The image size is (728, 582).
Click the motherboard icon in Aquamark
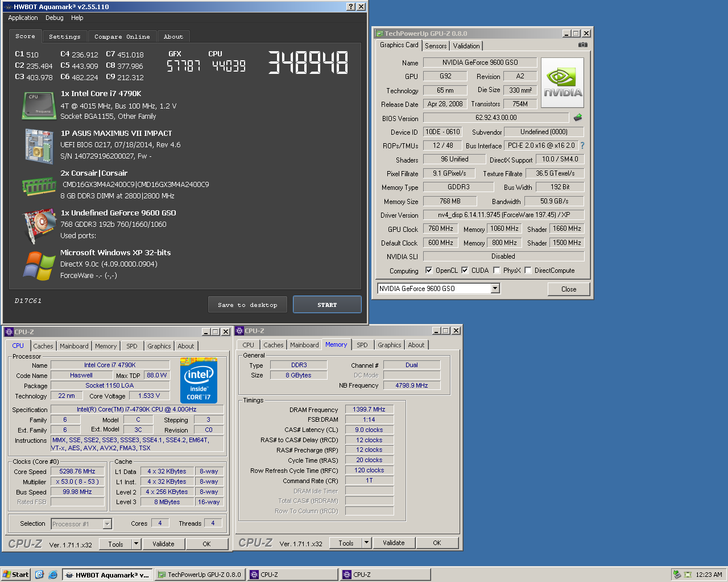coord(39,146)
